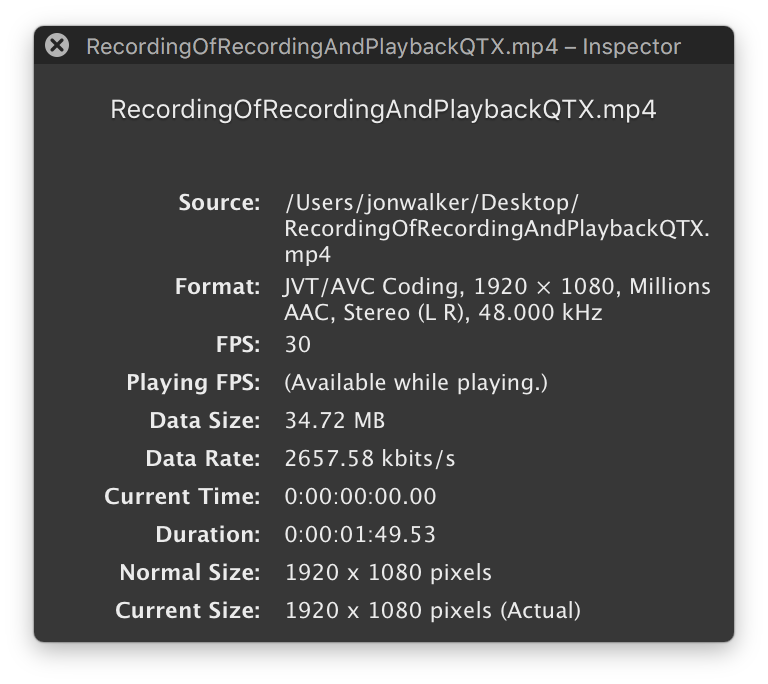
Task: Select the 2657.58 kbits/s data rate value
Action: point(370,459)
